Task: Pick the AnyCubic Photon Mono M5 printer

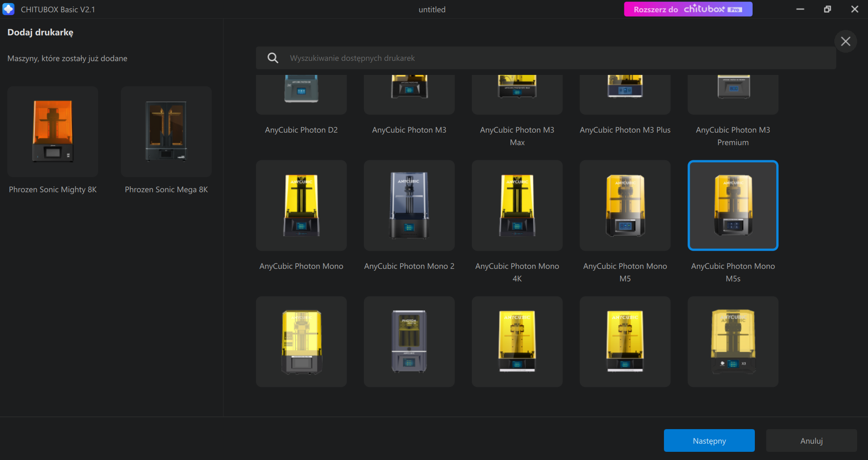Action: click(625, 205)
